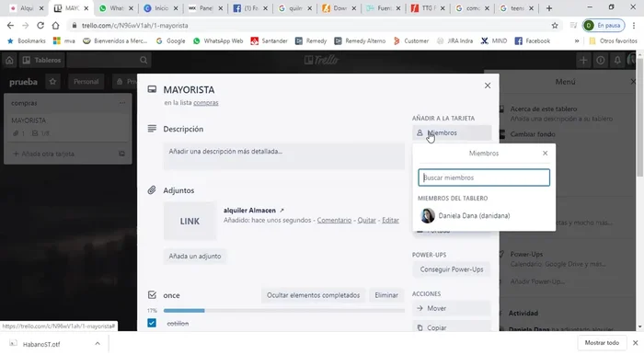The width and height of the screenshot is (644, 355).
Task: Open the Santander bookmark
Action: click(x=269, y=41)
